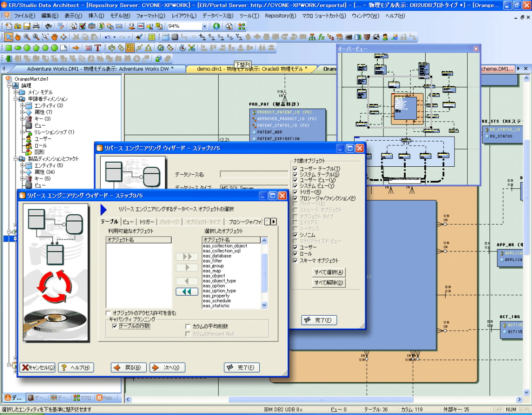Click the insert entity table icon
532x415 pixels.
tap(165, 37)
